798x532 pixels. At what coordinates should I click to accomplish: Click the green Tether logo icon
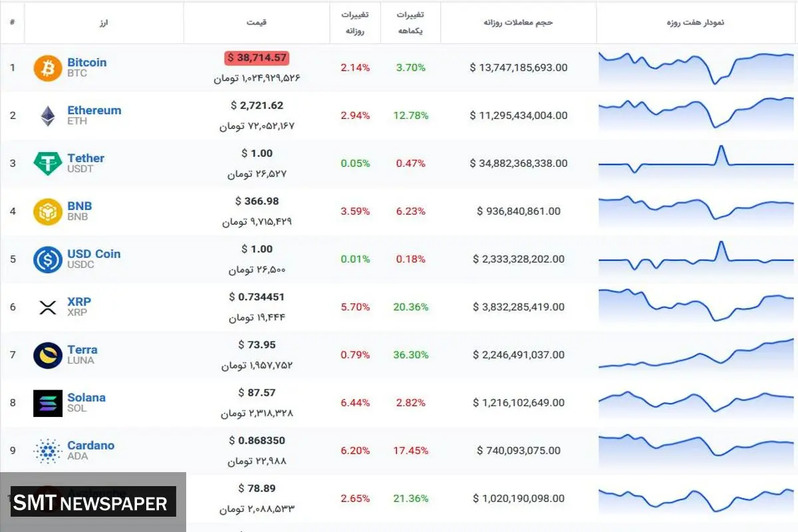coord(48,164)
